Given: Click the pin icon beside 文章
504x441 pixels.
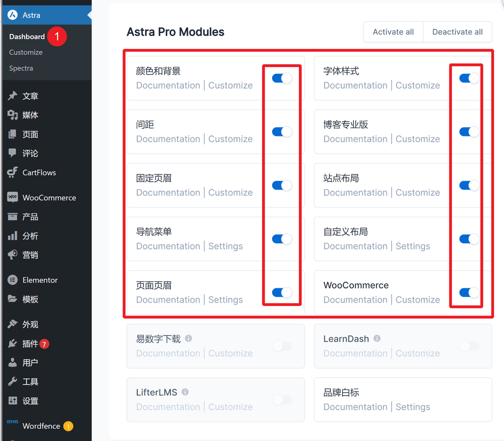Looking at the screenshot, I should coord(12,96).
